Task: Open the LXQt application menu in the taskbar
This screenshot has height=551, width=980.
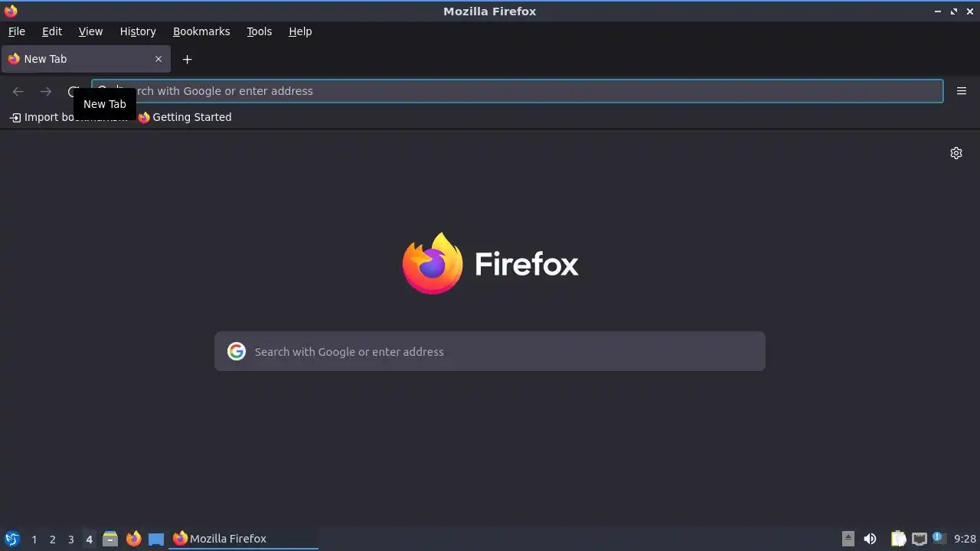Action: point(11,539)
